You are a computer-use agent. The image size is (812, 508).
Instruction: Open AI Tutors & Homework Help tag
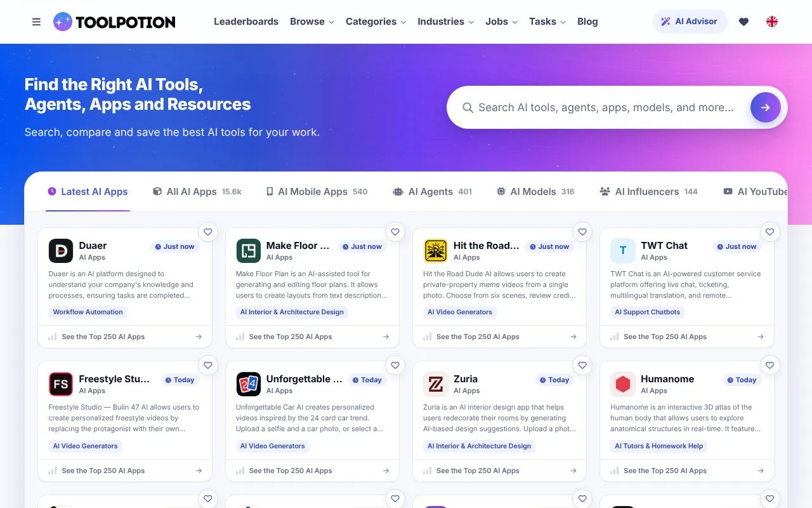coord(659,446)
